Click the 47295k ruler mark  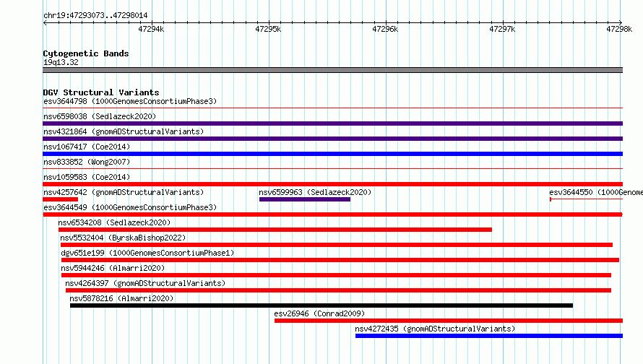[x=268, y=29]
